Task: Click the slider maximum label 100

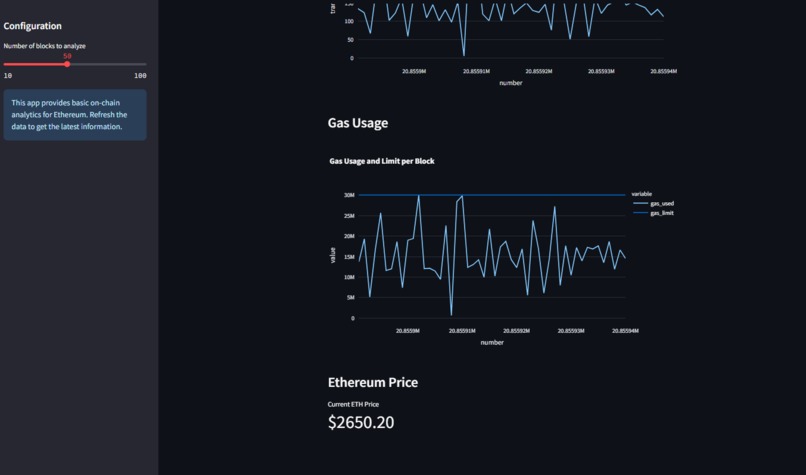Action: [x=140, y=76]
